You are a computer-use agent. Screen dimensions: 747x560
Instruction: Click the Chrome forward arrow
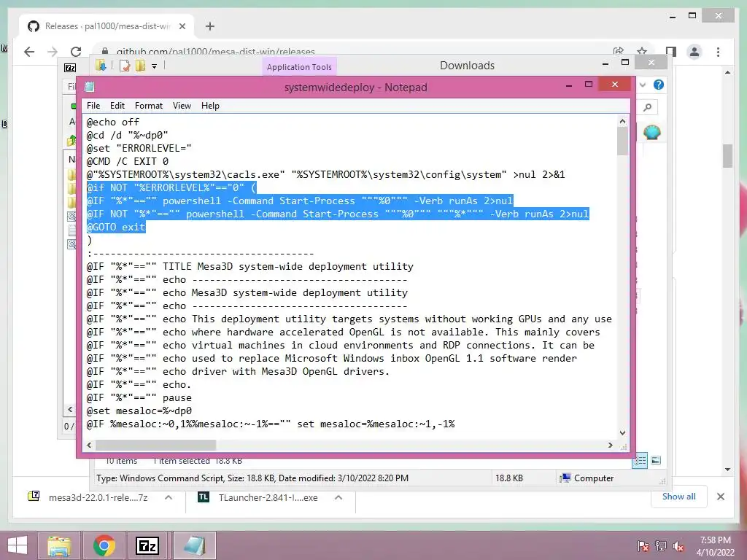point(53,52)
